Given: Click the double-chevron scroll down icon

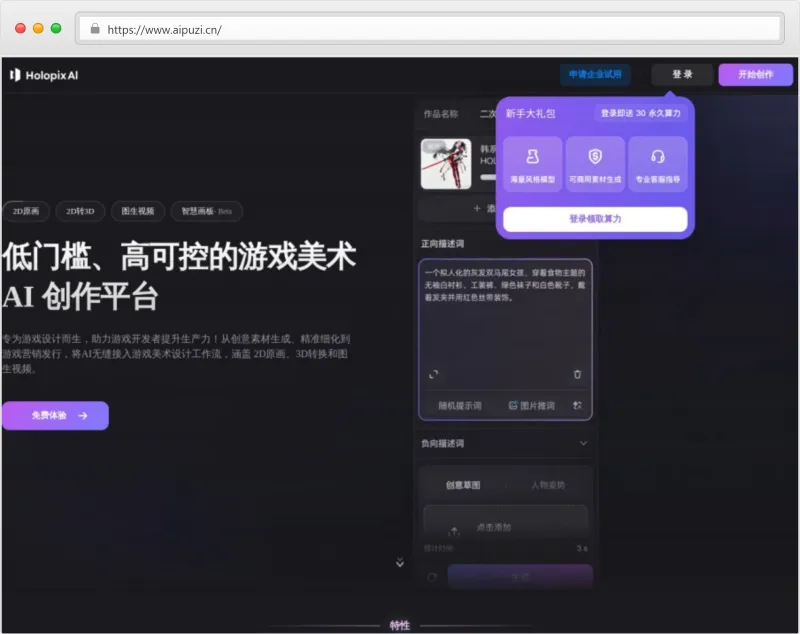Looking at the screenshot, I should 400,563.
